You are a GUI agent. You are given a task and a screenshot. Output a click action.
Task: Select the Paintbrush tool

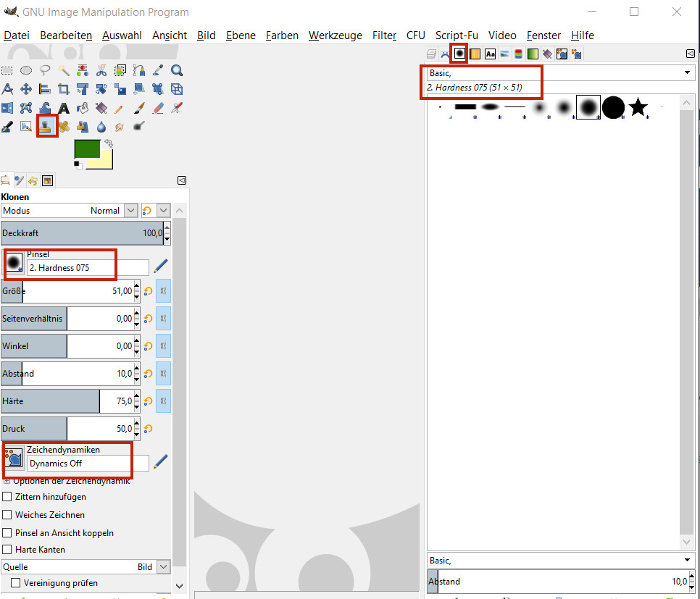(x=139, y=108)
